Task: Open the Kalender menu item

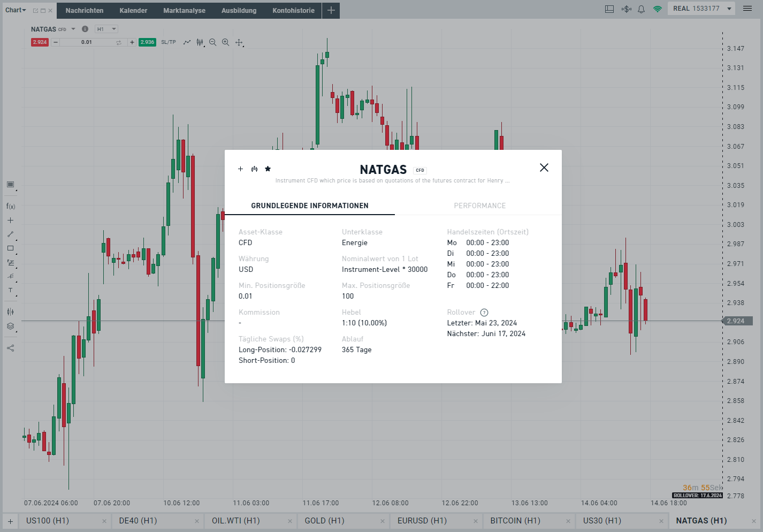Action: 133,10
